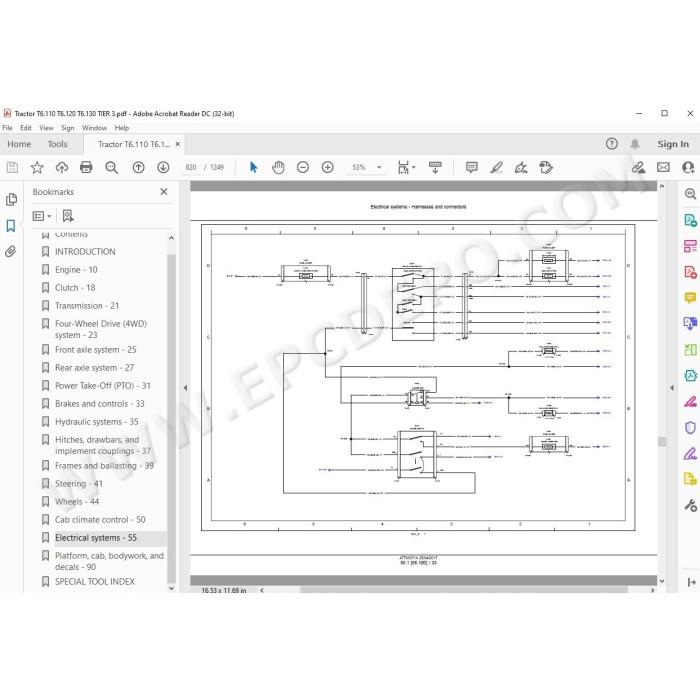Open Help question mark icon

(612, 144)
